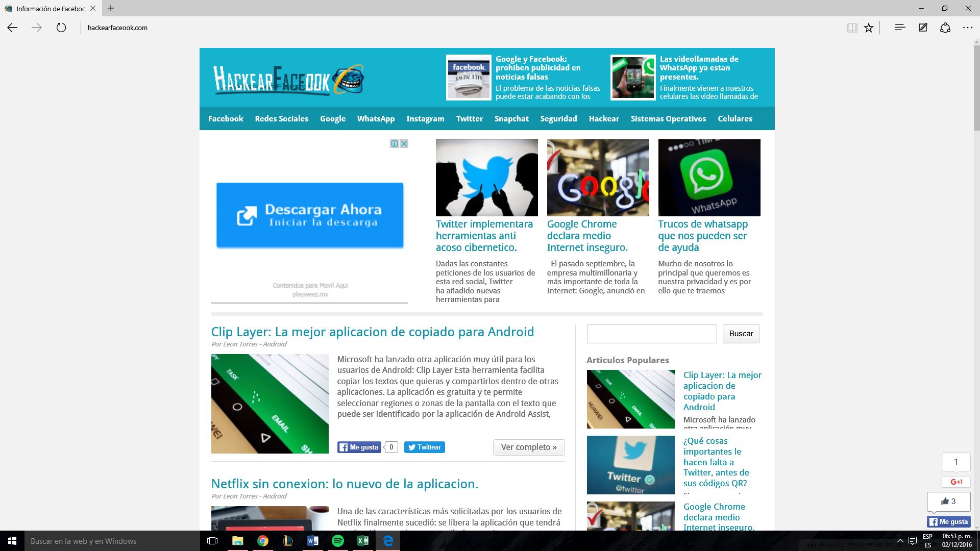Click the browser forward arrow
This screenshot has width=980, height=551.
coord(36,28)
